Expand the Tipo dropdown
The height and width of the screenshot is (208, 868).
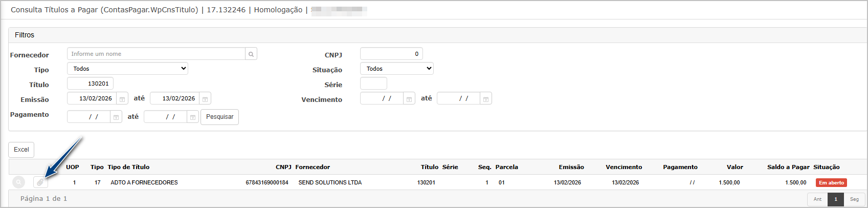pyautogui.click(x=127, y=69)
